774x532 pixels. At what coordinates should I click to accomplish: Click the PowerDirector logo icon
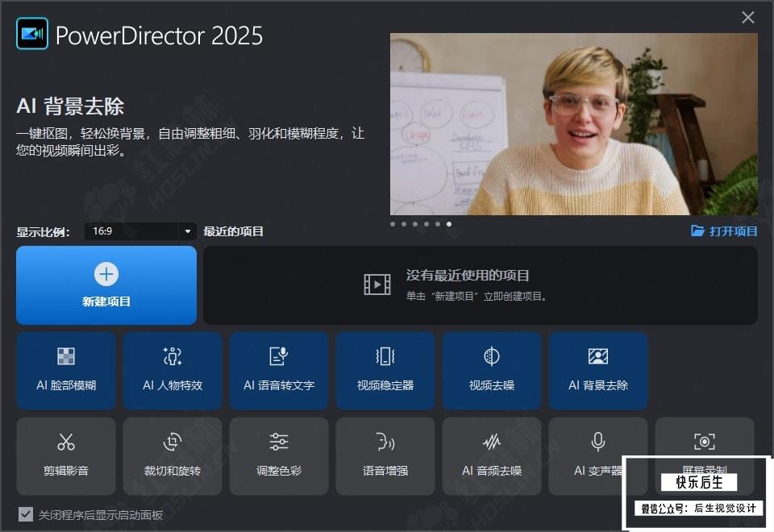[x=32, y=34]
